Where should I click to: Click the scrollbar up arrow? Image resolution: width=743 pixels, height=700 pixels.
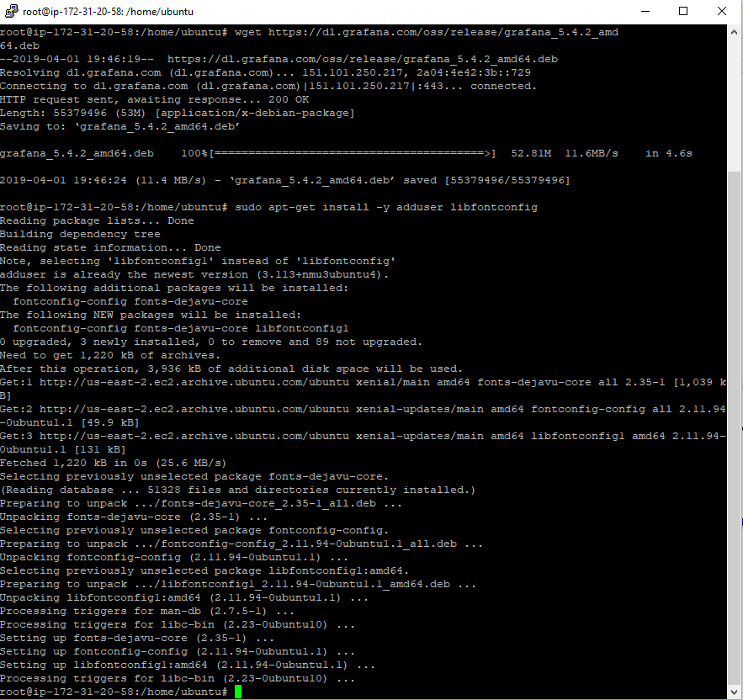(x=734, y=32)
